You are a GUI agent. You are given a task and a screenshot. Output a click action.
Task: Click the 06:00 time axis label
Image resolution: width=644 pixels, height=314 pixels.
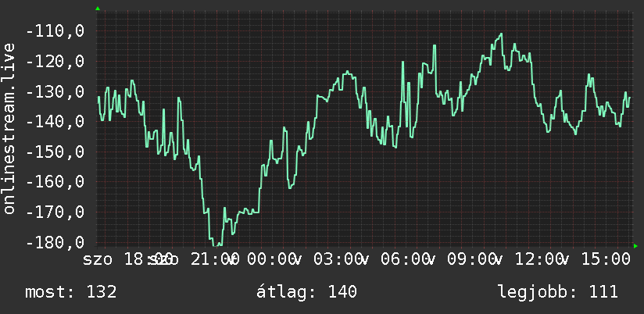tap(405, 259)
